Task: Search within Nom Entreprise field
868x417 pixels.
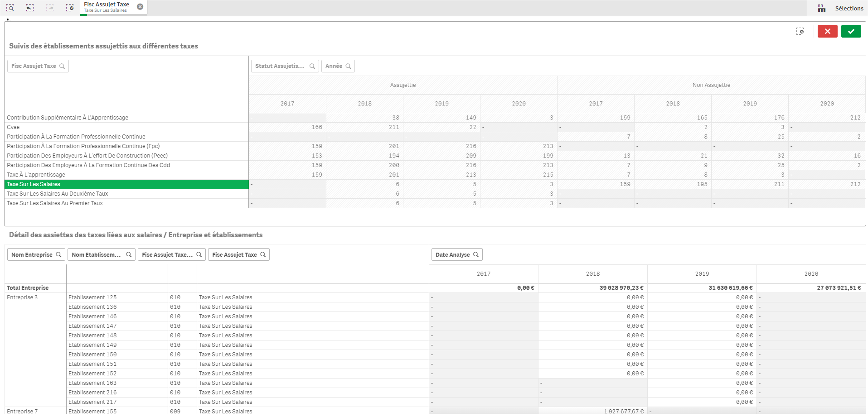Action: coord(36,255)
